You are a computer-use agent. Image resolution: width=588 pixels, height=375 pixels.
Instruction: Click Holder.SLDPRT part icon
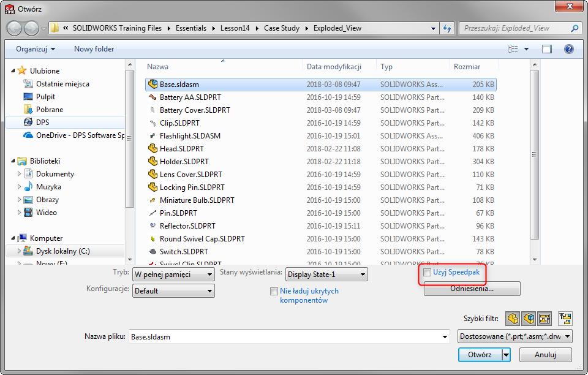pyautogui.click(x=153, y=161)
